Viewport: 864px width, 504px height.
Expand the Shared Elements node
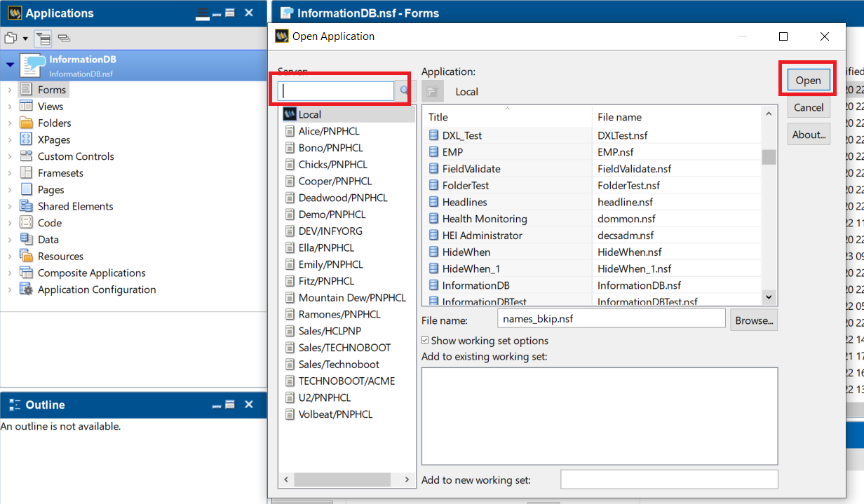(x=10, y=207)
